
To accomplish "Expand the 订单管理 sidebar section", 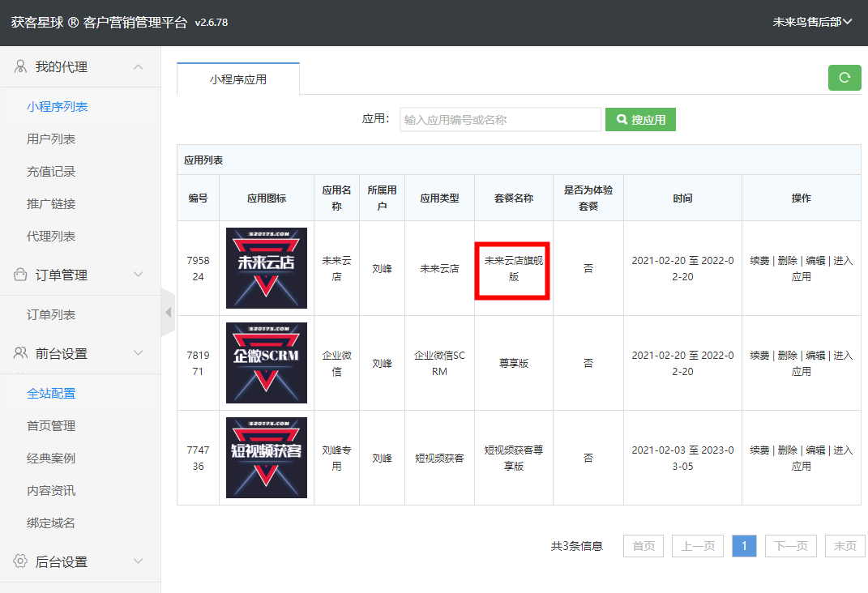I will pyautogui.click(x=138, y=275).
